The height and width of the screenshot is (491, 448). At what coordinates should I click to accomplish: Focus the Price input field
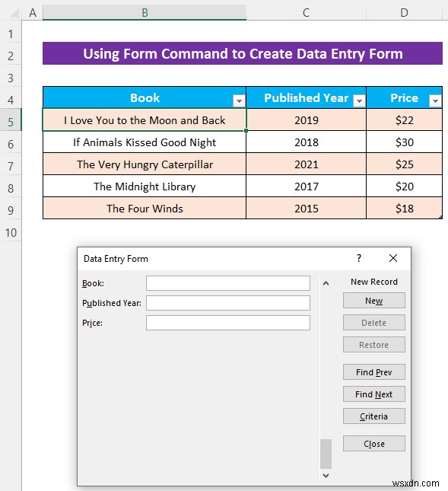click(228, 323)
